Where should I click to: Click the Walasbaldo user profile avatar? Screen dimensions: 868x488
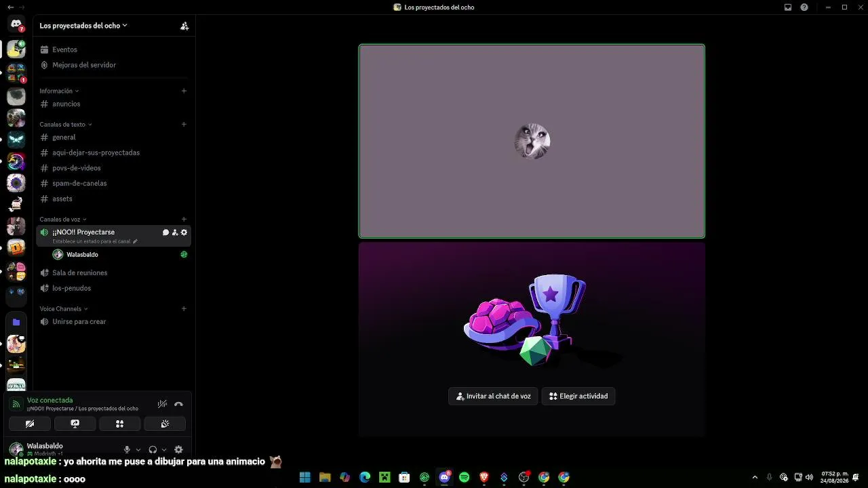(16, 449)
